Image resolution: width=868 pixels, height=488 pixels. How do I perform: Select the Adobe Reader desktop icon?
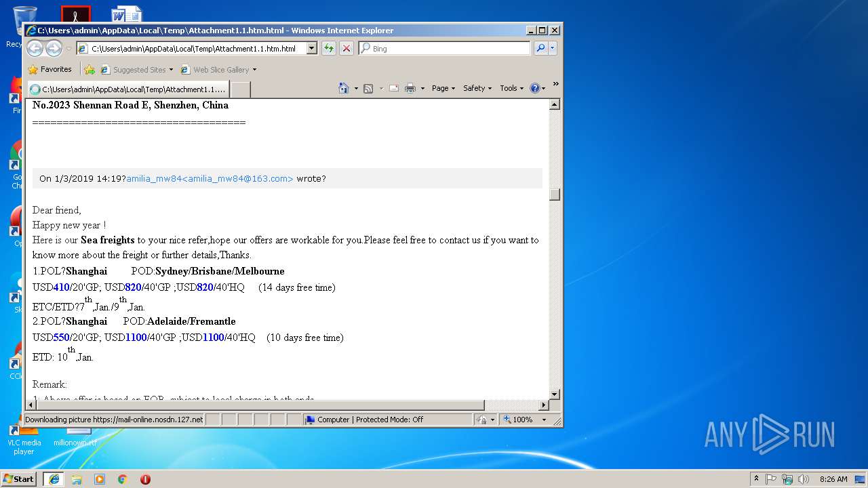point(75,14)
